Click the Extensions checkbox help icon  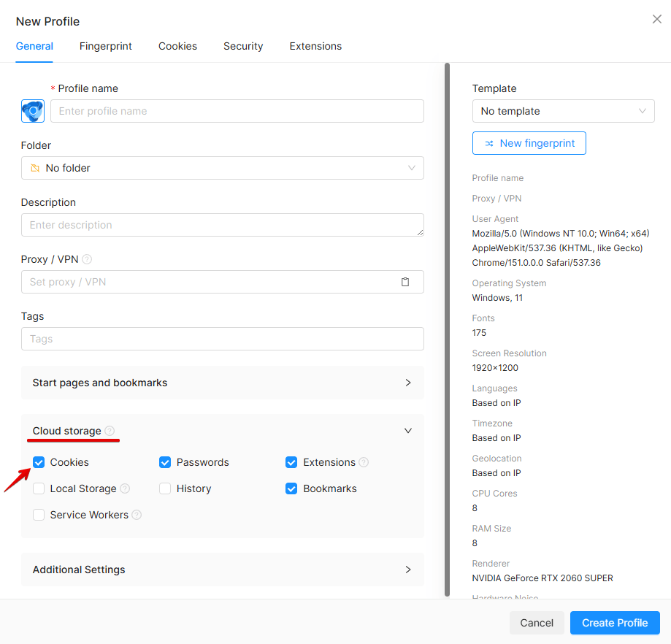(x=364, y=463)
